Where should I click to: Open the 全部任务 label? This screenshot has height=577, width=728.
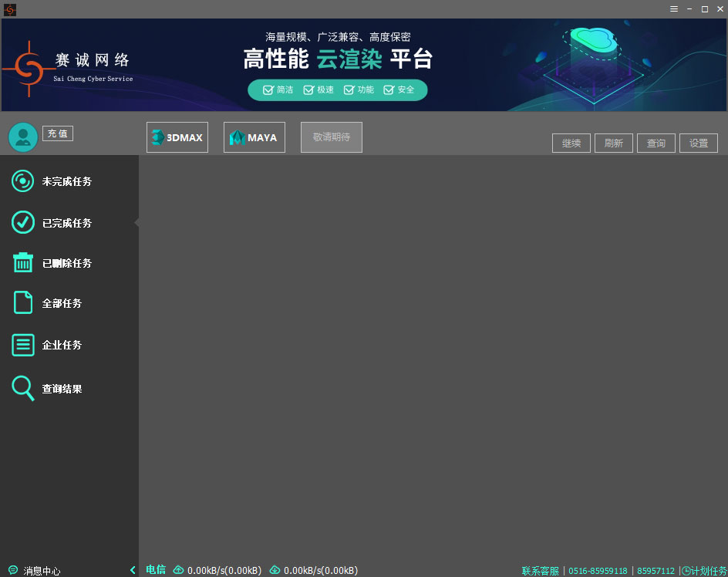click(x=62, y=303)
